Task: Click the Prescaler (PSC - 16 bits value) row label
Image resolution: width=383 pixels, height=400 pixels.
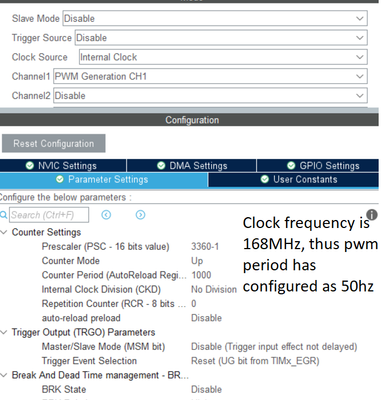Action: tap(105, 247)
